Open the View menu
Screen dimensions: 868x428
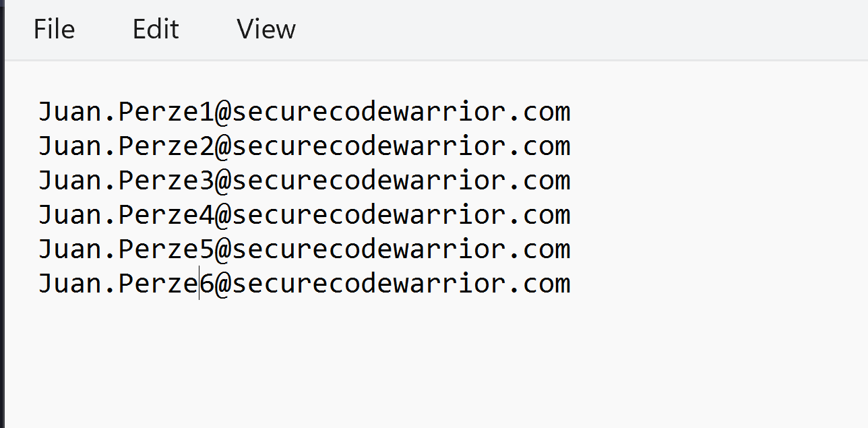pos(266,29)
